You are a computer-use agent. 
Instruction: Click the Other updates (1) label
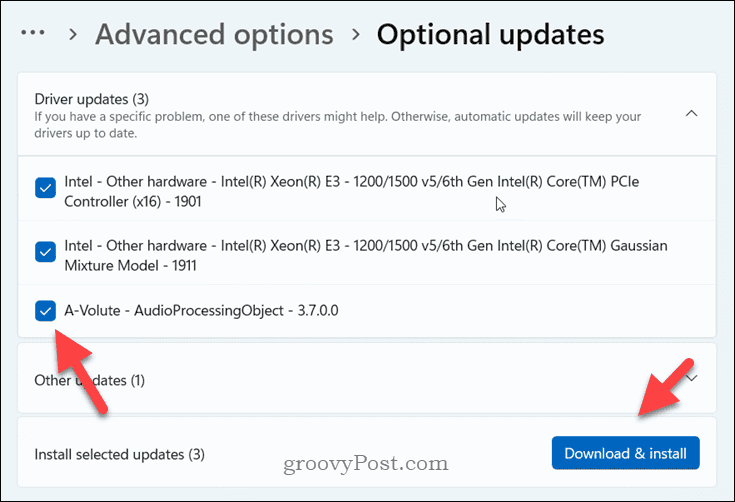click(x=90, y=380)
